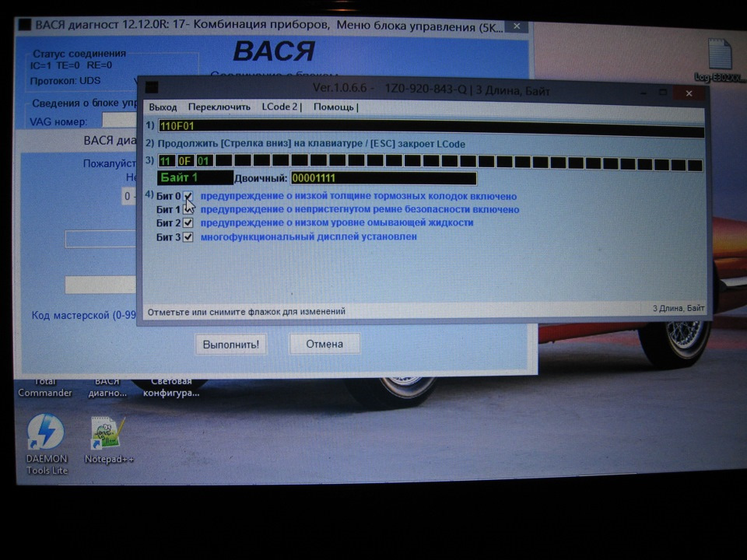Click the coding field containing 110F01
This screenshot has height=560, width=747.
(428, 126)
